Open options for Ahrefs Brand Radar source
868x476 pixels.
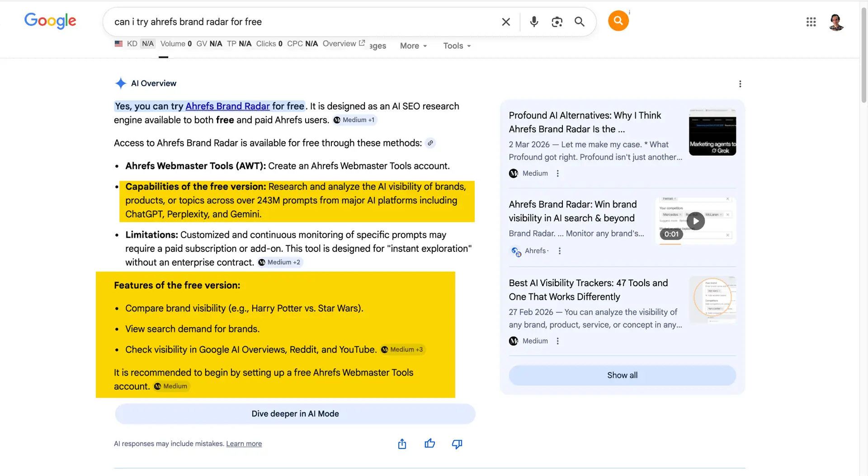click(560, 251)
